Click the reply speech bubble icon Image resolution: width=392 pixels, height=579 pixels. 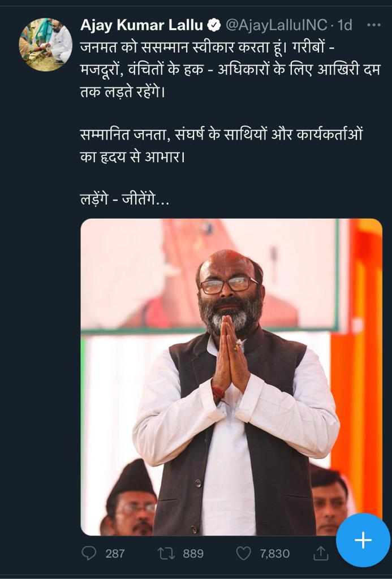[x=89, y=553]
